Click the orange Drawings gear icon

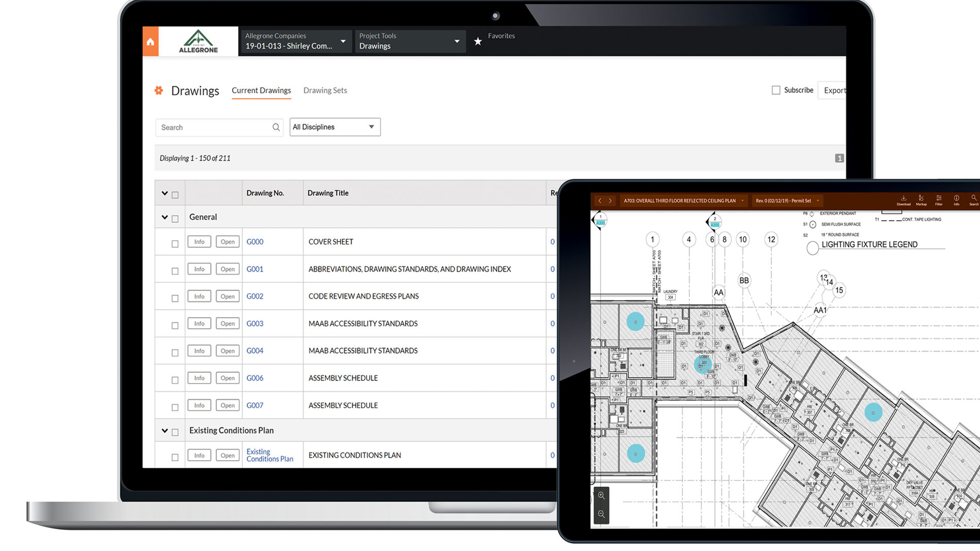pyautogui.click(x=159, y=90)
